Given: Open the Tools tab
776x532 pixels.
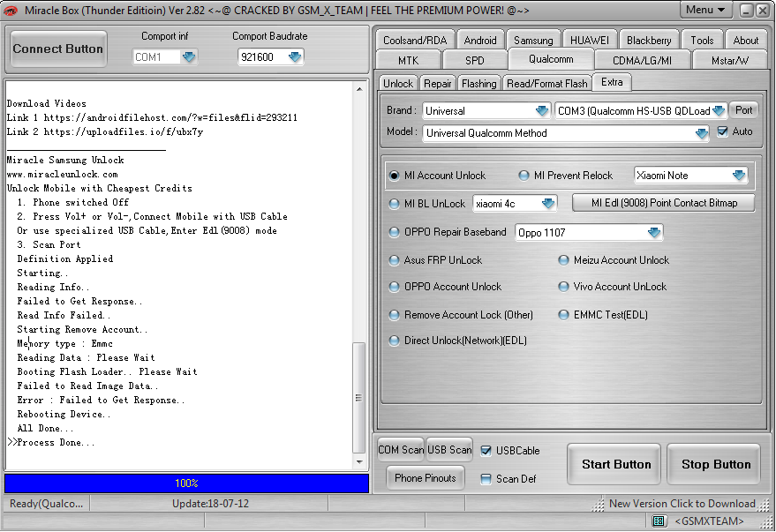Looking at the screenshot, I should coord(702,40).
